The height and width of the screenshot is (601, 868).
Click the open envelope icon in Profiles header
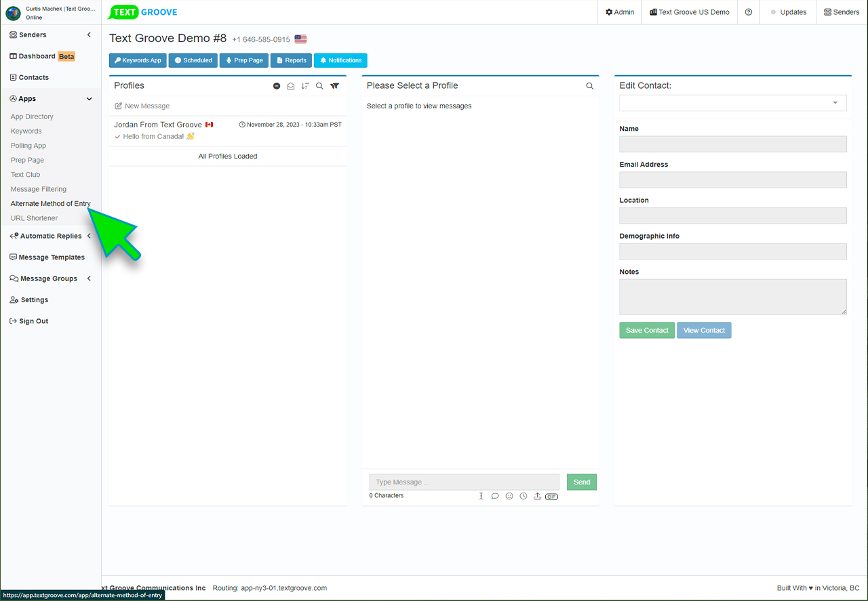click(x=291, y=86)
